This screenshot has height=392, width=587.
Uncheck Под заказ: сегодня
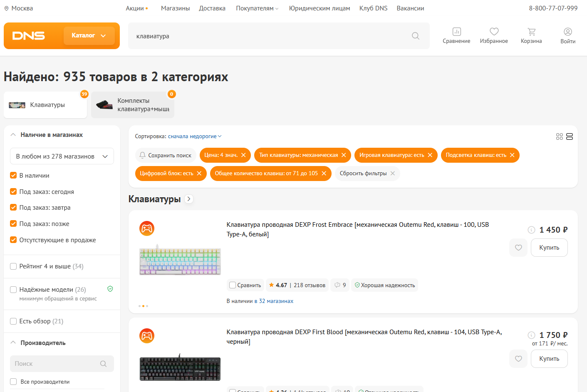tap(13, 192)
